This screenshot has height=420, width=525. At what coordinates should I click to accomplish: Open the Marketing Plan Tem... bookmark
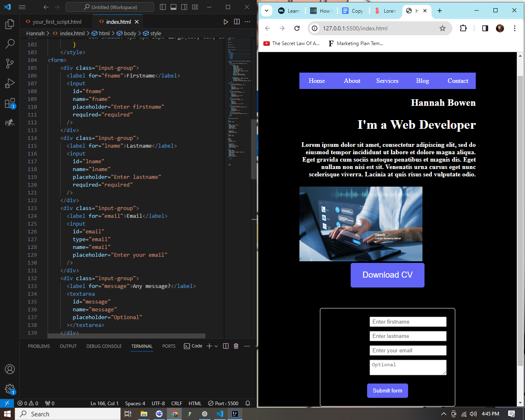356,43
